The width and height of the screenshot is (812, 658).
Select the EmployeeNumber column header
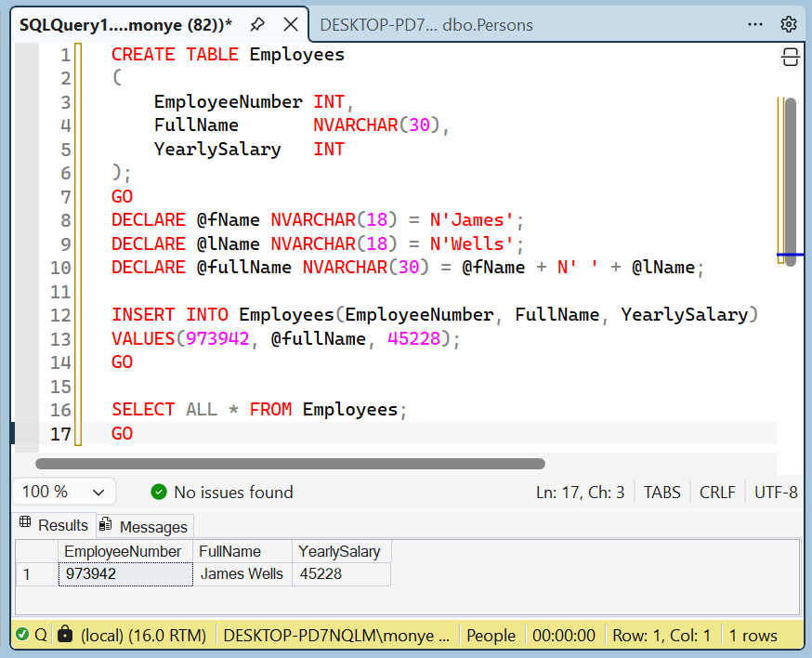coord(125,551)
